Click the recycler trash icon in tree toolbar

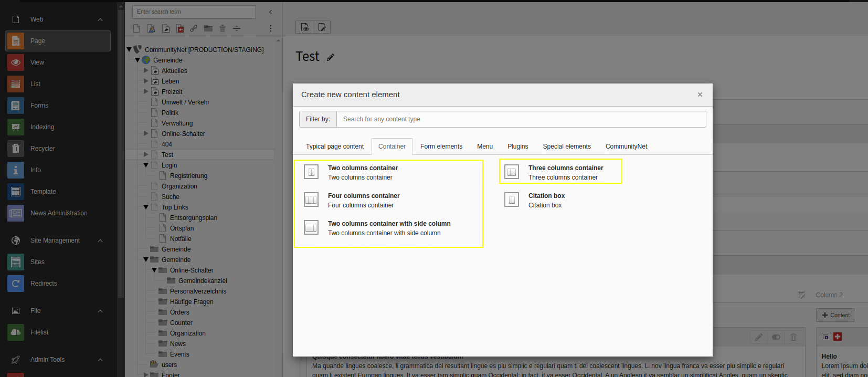coord(223,28)
